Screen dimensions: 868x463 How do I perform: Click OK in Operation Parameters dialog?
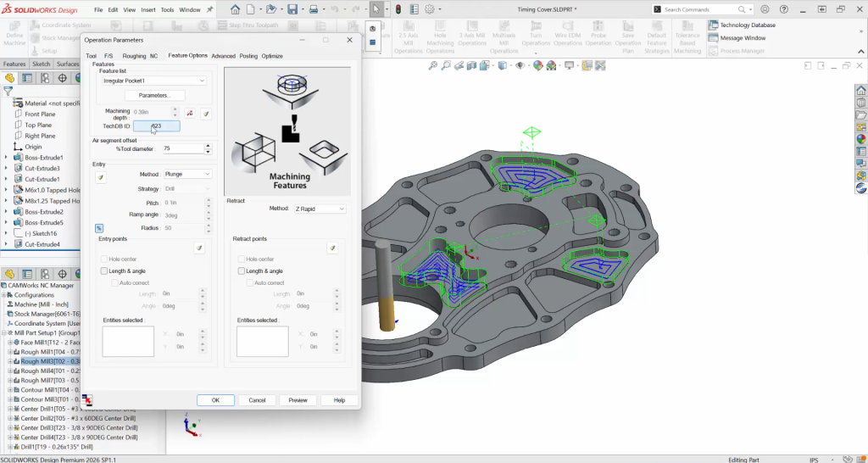coord(216,400)
